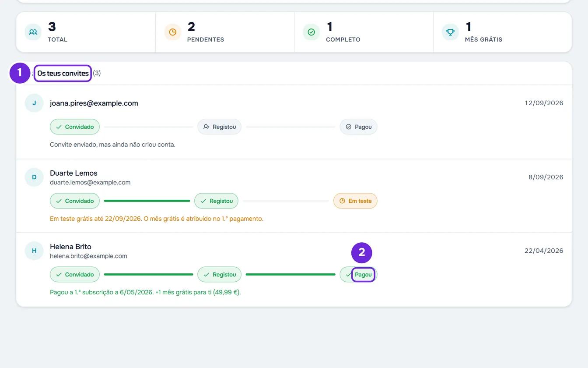
Task: Click the Os teus convites heading
Action: 63,73
